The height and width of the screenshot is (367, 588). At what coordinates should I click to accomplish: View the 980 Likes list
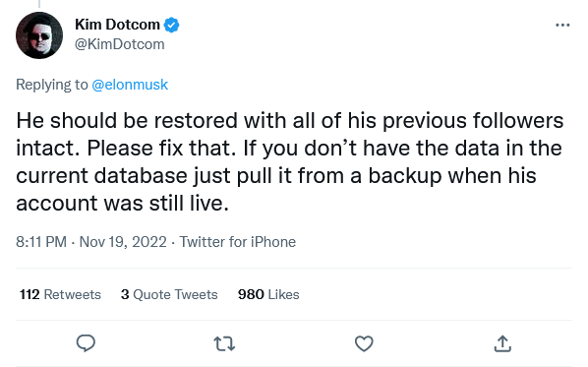click(x=268, y=294)
